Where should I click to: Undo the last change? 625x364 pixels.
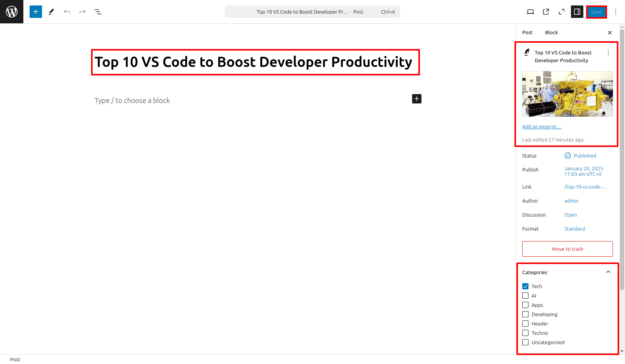(x=67, y=12)
